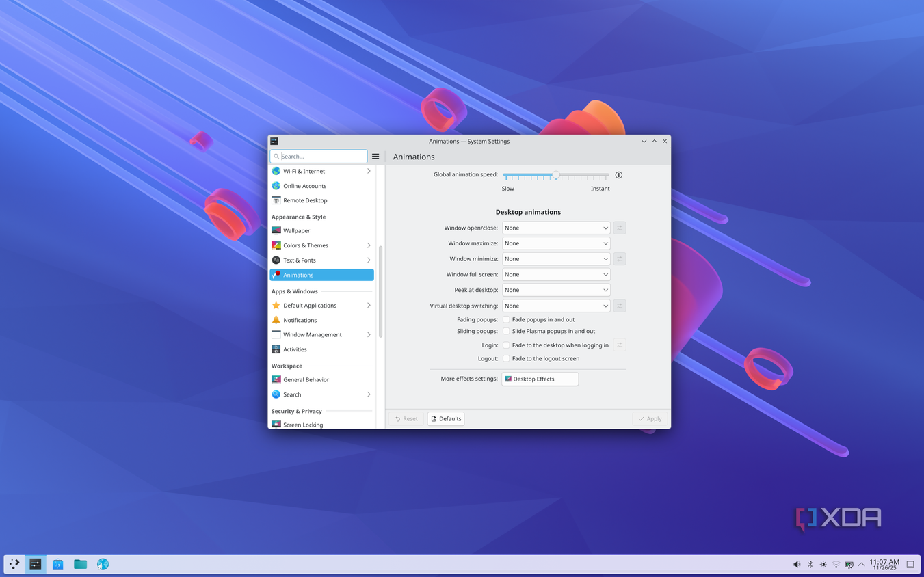Open the Screen Locking icon
Viewport: 924px width, 577px height.
click(276, 425)
